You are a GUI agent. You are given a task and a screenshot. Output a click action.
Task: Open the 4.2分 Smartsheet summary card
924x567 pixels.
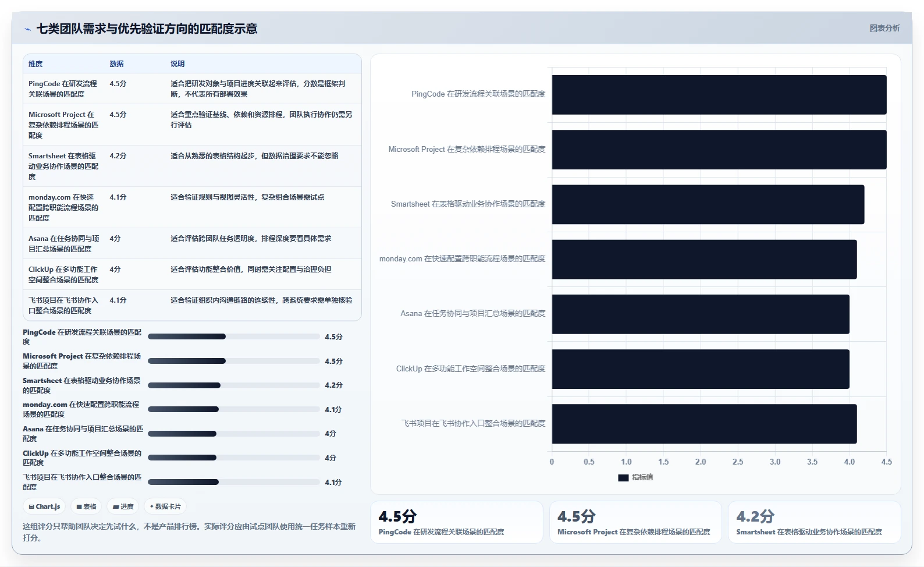(x=815, y=522)
